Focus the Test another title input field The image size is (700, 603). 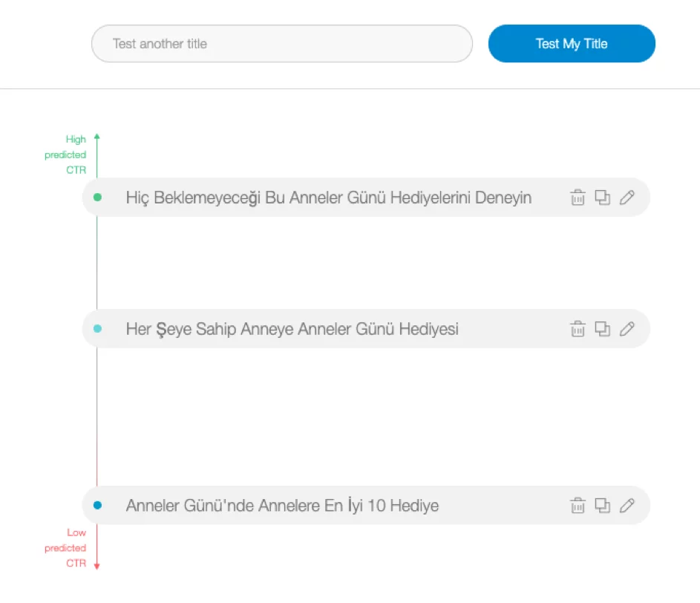coord(281,43)
